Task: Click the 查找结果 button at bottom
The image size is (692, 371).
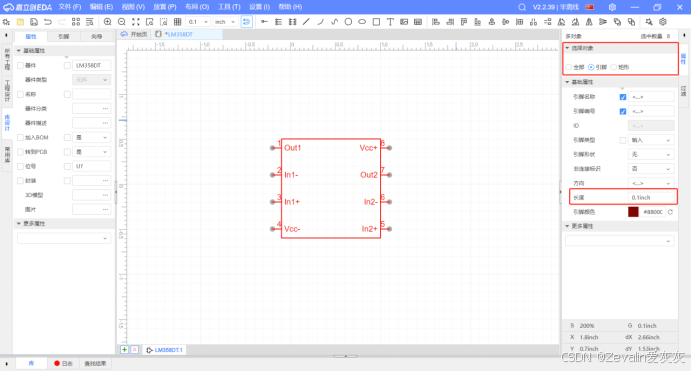Action: (x=95, y=364)
